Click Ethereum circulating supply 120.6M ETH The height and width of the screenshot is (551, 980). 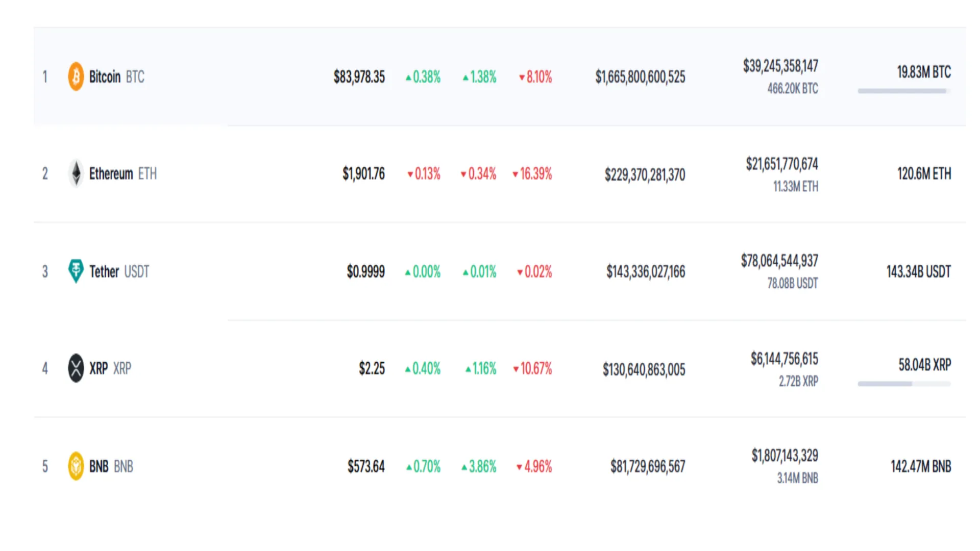click(x=924, y=174)
